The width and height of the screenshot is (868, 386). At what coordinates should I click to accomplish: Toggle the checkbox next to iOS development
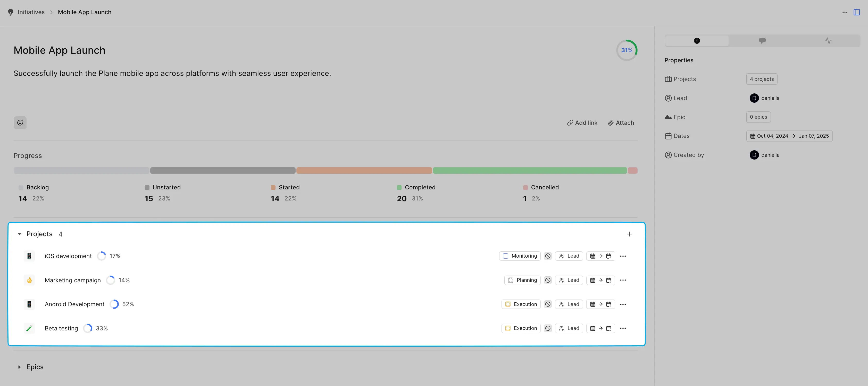click(x=505, y=256)
